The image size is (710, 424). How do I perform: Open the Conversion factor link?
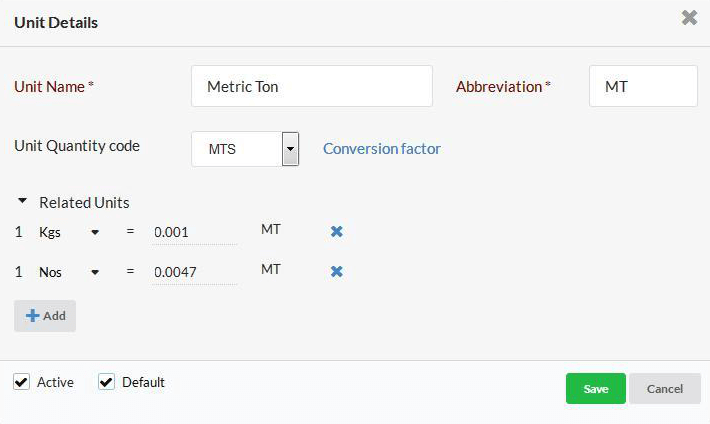(382, 149)
